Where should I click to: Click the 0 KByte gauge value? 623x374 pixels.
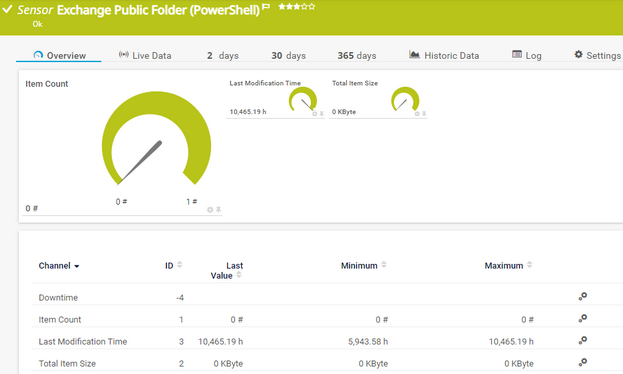(344, 112)
